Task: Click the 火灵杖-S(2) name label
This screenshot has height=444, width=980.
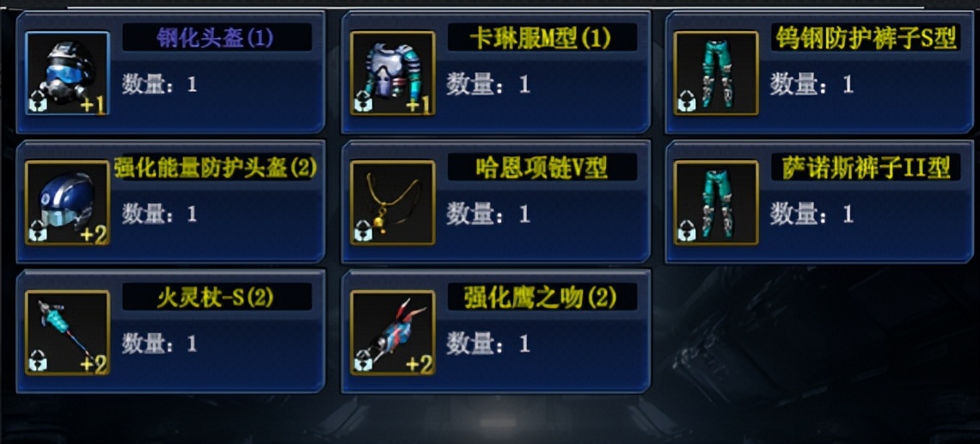Action: pyautogui.click(x=215, y=298)
